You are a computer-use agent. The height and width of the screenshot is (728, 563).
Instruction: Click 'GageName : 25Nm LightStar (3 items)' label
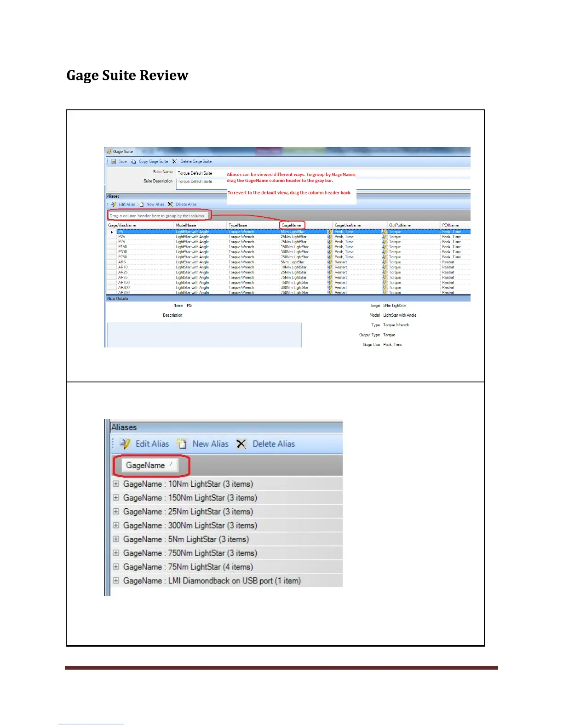coord(188,512)
